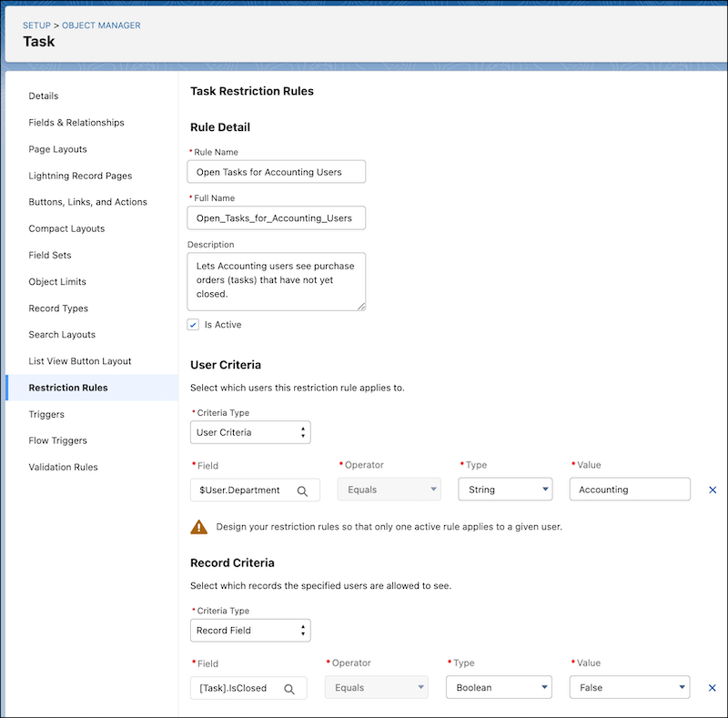Switch to the Fields & Relationships section
The height and width of the screenshot is (718, 728).
(x=78, y=122)
